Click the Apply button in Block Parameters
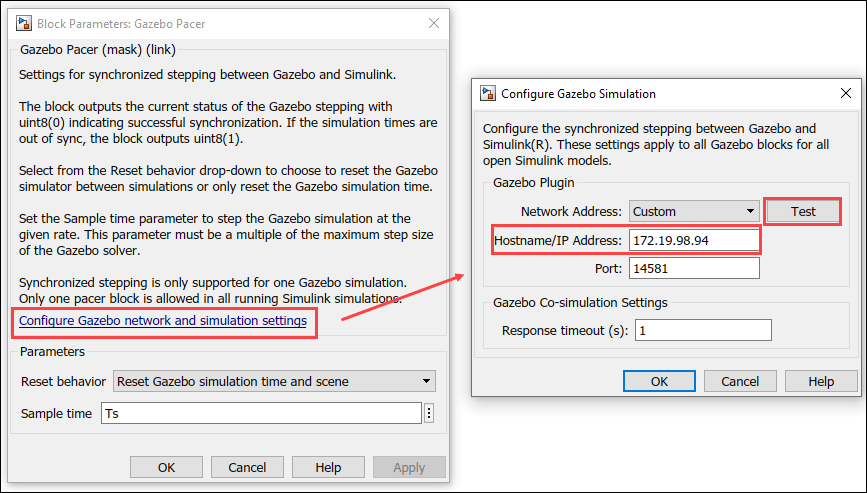 pyautogui.click(x=409, y=467)
